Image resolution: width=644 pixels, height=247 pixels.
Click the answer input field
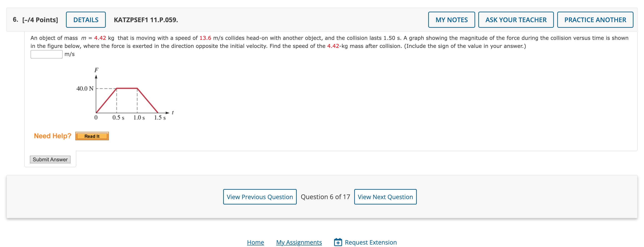pyautogui.click(x=46, y=54)
